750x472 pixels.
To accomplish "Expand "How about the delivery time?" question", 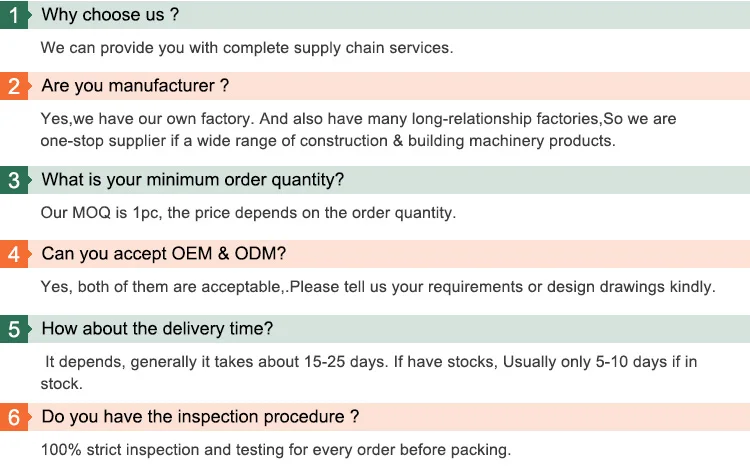I will click(x=157, y=329).
